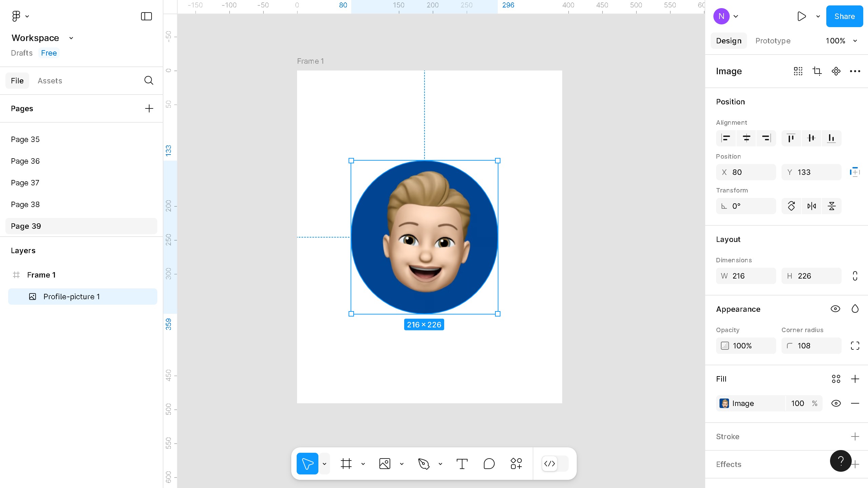
Task: Select the Frame tool in the toolbar
Action: pyautogui.click(x=346, y=464)
